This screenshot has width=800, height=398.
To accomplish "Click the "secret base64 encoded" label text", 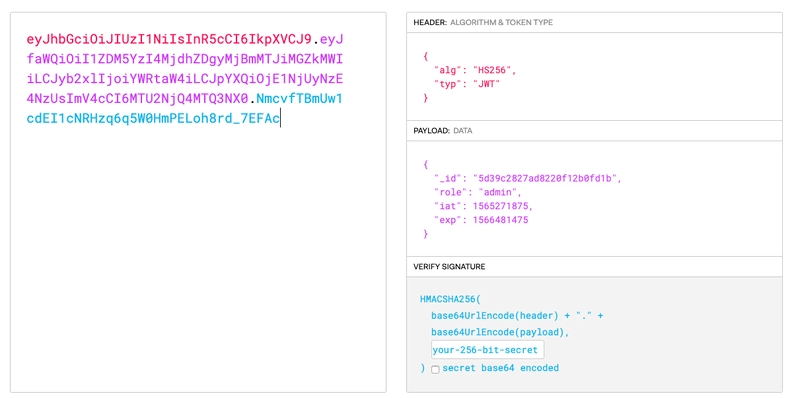I will [x=501, y=368].
